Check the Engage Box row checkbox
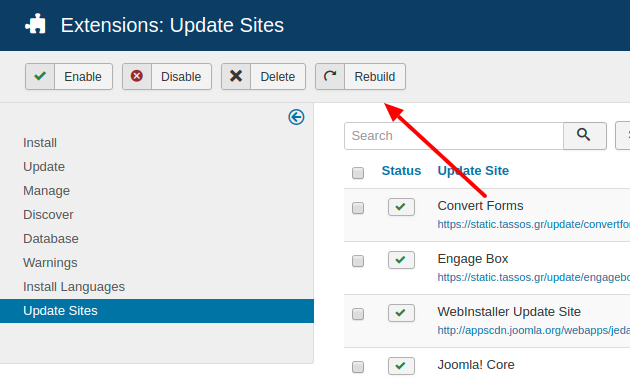Image resolution: width=630 pixels, height=379 pixels. [x=358, y=261]
